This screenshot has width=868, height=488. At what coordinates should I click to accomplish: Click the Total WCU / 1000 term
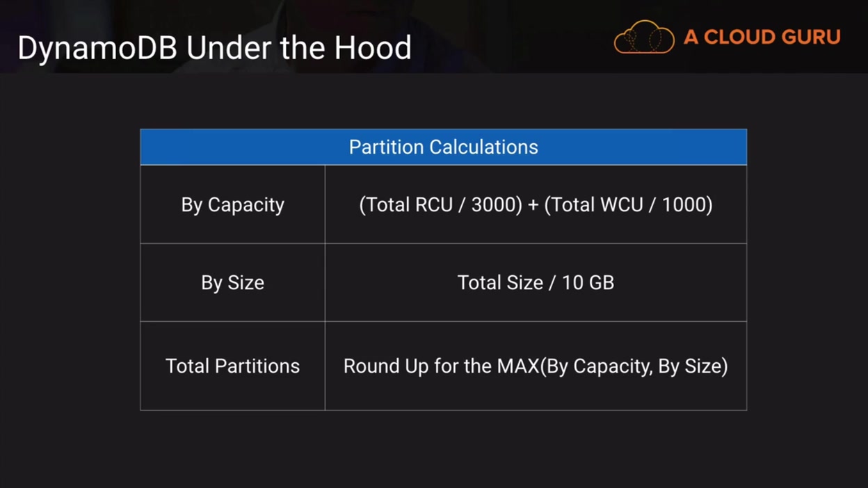628,205
